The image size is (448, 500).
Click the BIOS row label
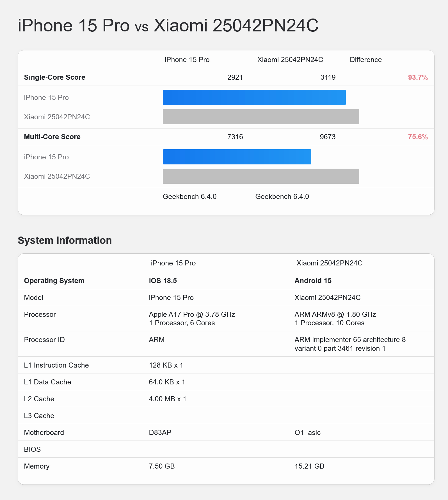tap(32, 449)
